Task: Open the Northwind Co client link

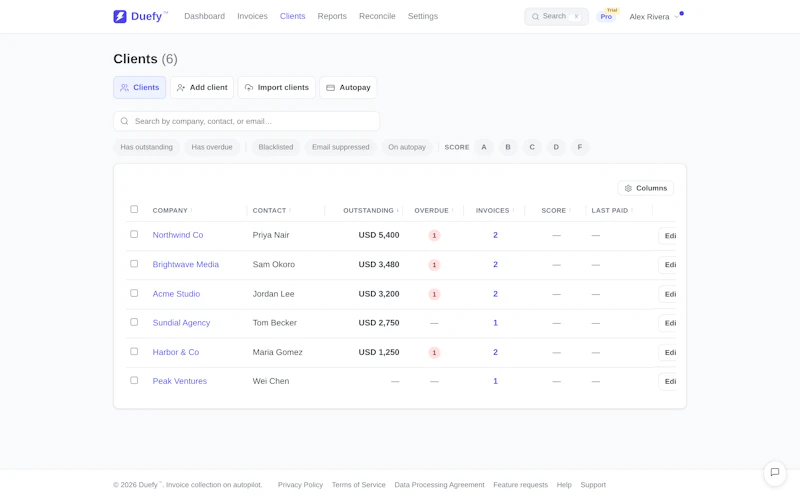Action: [x=178, y=235]
